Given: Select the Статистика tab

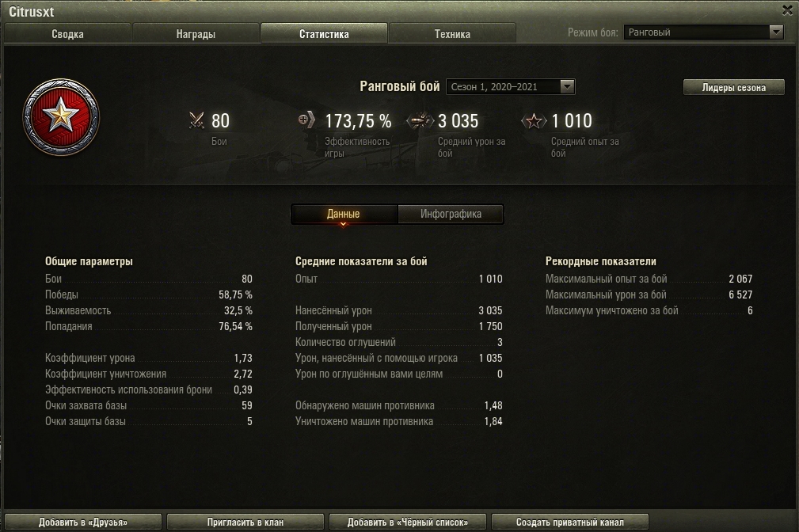Looking at the screenshot, I should click(324, 33).
